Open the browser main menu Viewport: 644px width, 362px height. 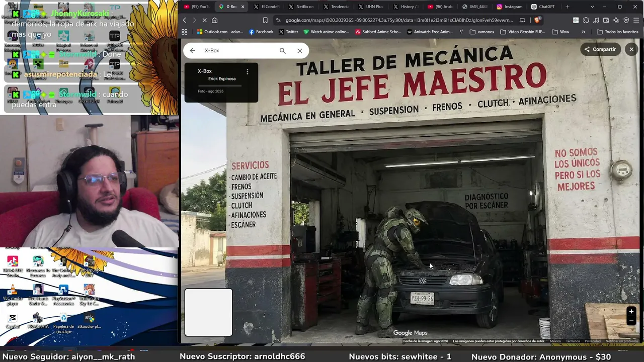pos(636,20)
